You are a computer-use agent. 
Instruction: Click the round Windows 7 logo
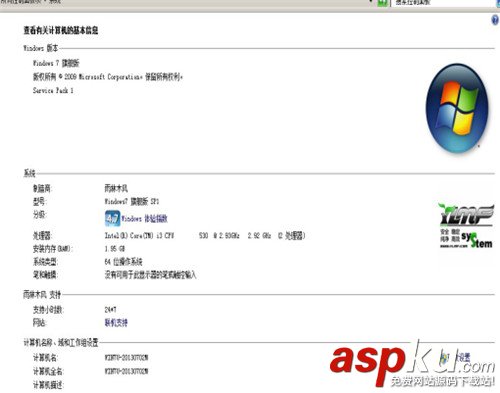point(457,109)
